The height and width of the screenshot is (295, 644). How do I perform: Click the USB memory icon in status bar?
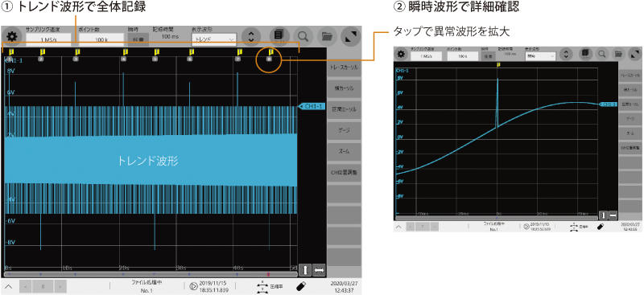301,286
